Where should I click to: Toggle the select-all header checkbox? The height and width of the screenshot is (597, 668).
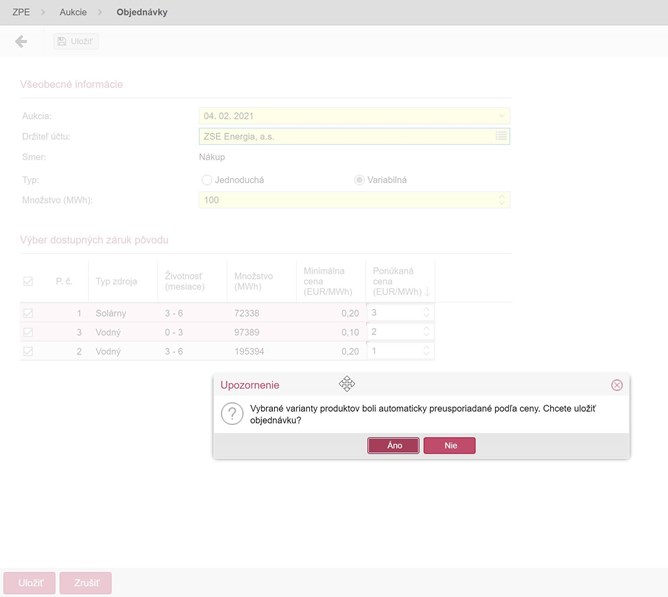coord(28,281)
